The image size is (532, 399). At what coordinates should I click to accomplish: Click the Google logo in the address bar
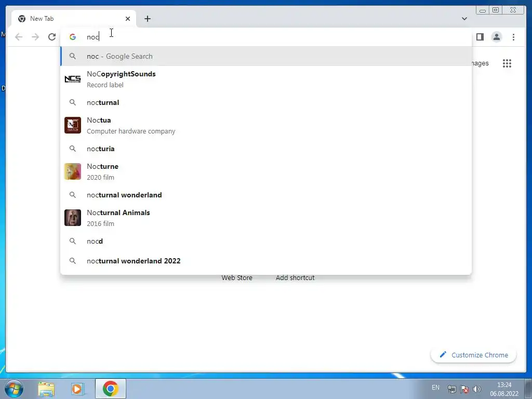pos(73,37)
